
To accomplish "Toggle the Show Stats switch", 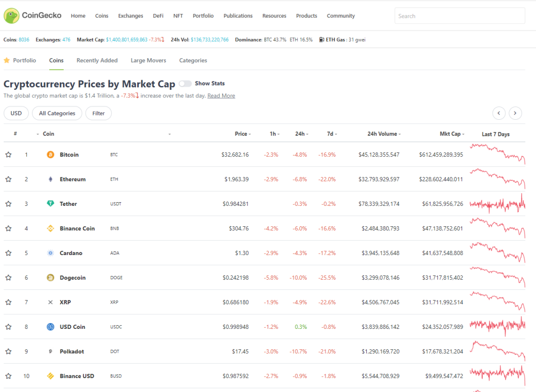I will pyautogui.click(x=185, y=83).
